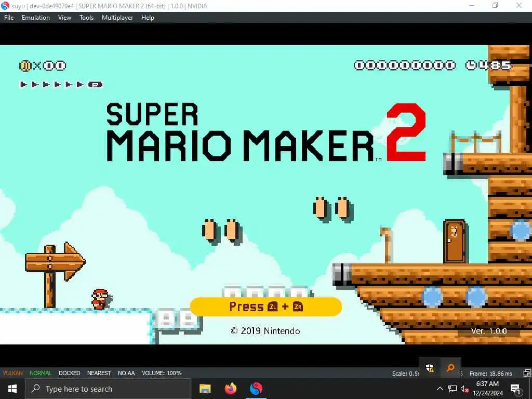Click the orange magnifier tray overflow icon

click(450, 367)
